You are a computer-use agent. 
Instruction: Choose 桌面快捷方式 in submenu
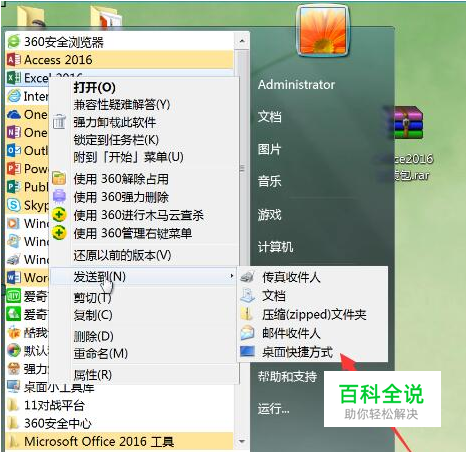pyautogui.click(x=297, y=352)
